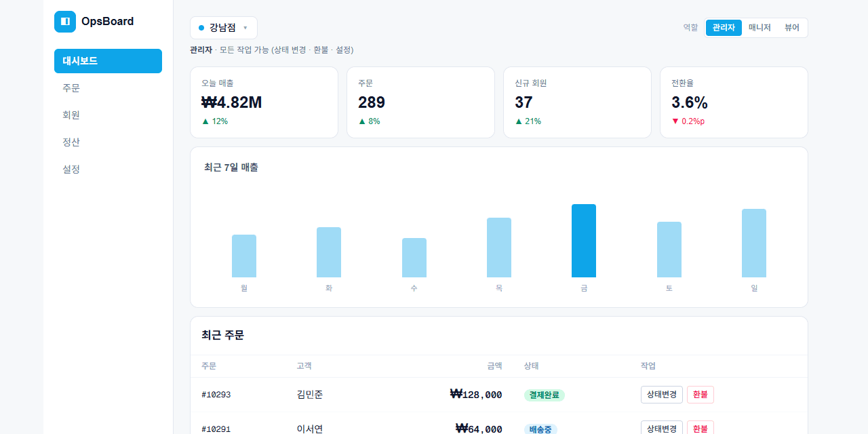This screenshot has width=868, height=434.
Task: Navigate to 정산 in the sidebar
Action: (108, 142)
